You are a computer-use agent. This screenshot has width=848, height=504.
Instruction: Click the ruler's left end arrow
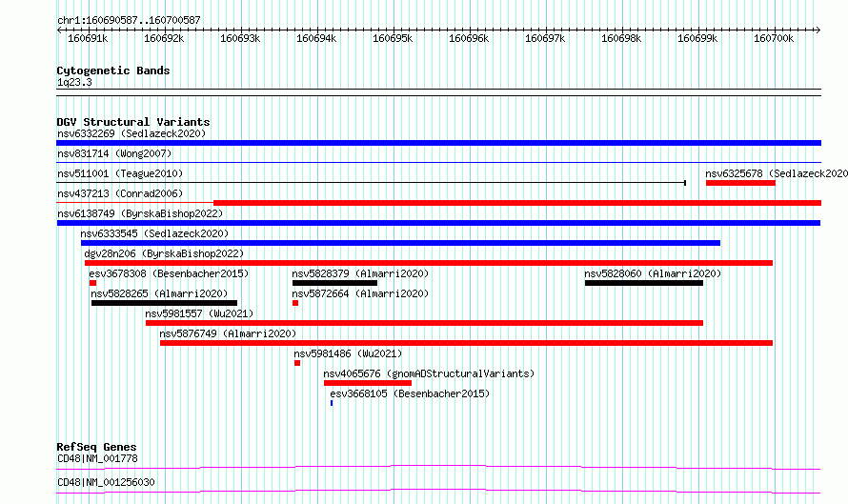59,30
